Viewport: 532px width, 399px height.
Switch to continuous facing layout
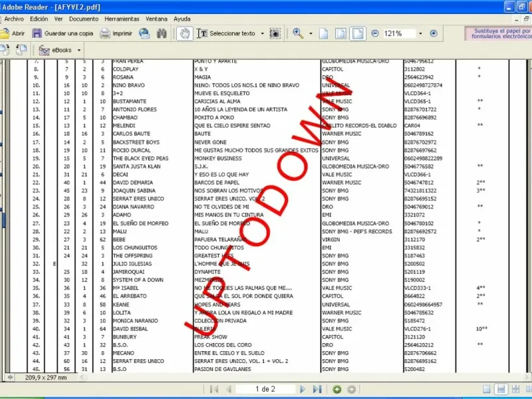click(x=516, y=389)
